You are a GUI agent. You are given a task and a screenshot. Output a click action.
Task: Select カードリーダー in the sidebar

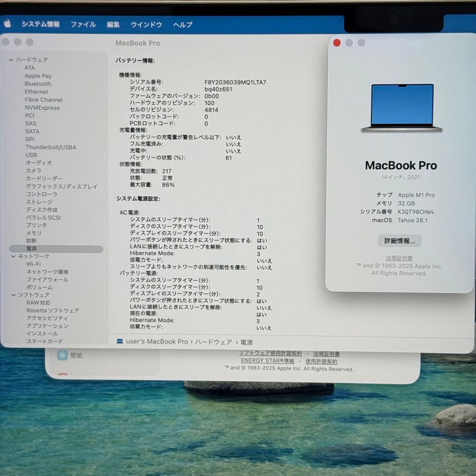pyautogui.click(x=44, y=178)
